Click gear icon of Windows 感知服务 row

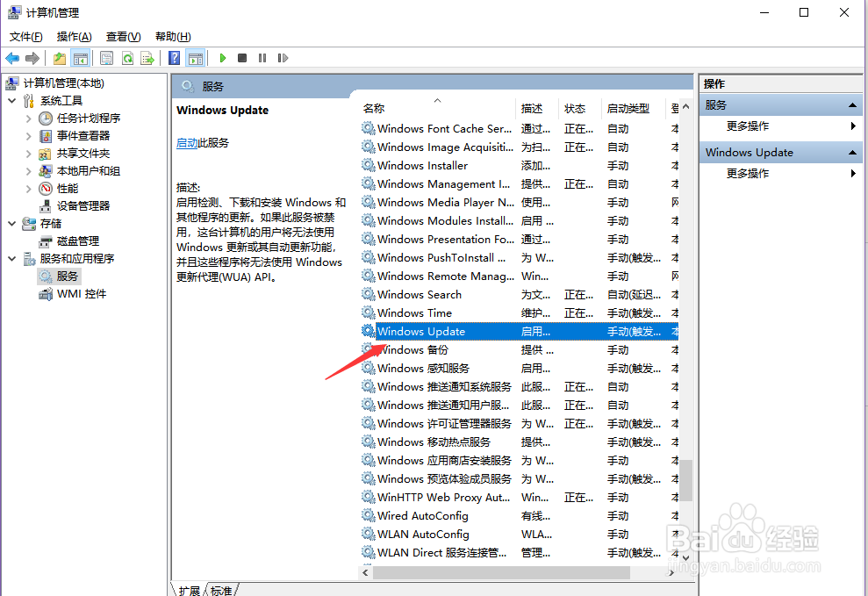(368, 368)
